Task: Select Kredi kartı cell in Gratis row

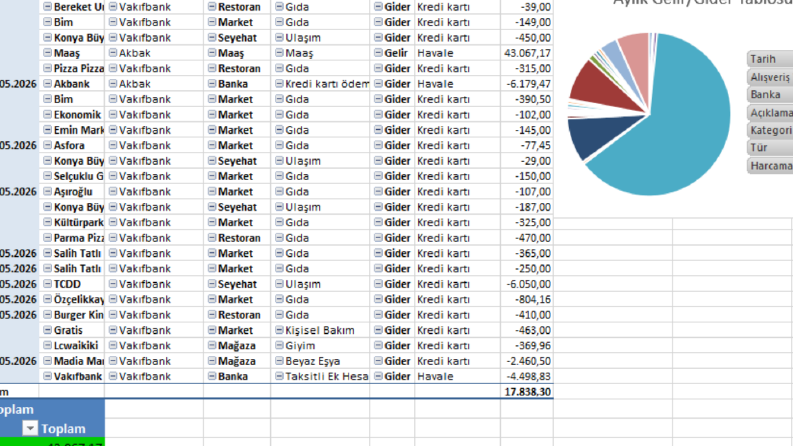Action: [x=458, y=330]
